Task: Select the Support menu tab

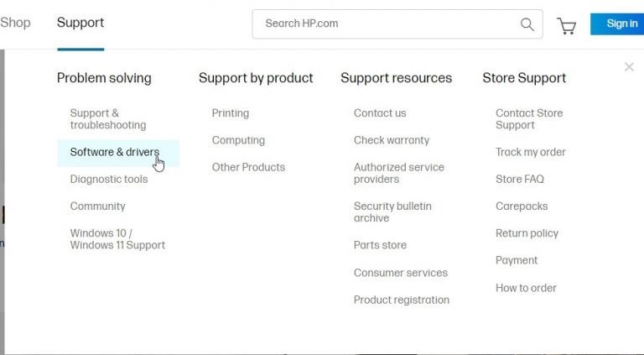Action: 80,23
